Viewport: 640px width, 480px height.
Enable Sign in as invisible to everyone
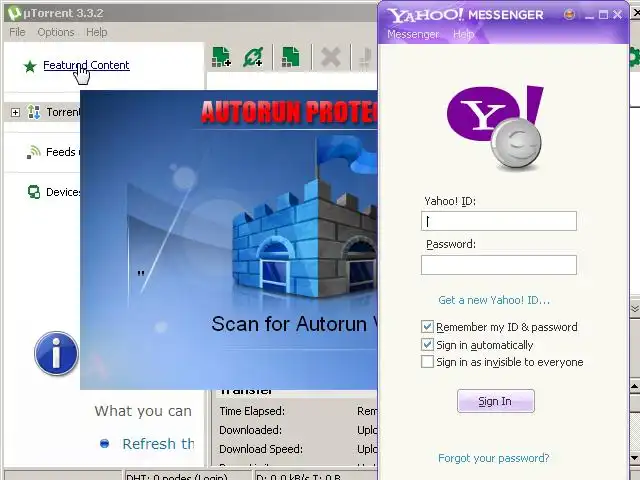(x=427, y=362)
